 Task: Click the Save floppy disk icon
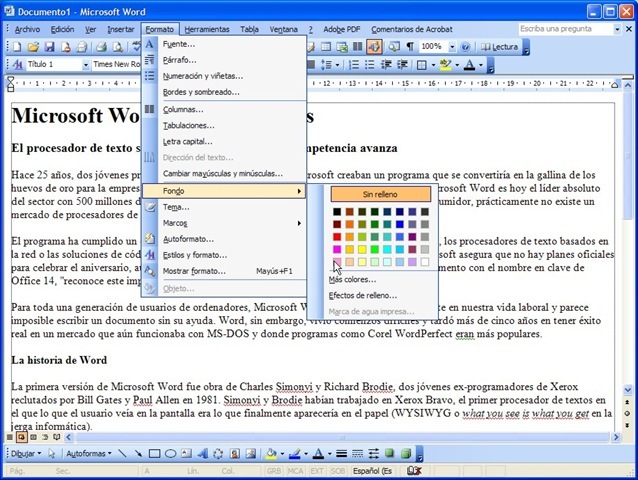(49, 47)
